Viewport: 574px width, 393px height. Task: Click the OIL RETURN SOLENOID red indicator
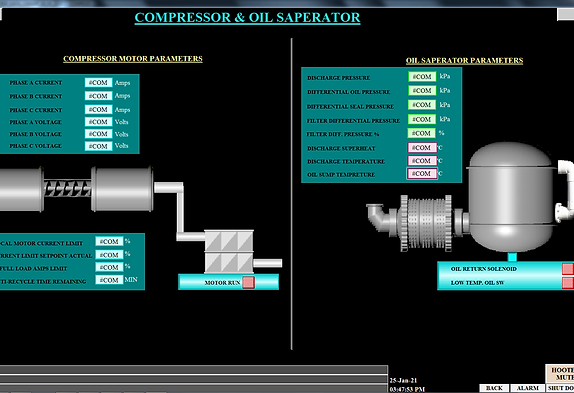click(568, 268)
